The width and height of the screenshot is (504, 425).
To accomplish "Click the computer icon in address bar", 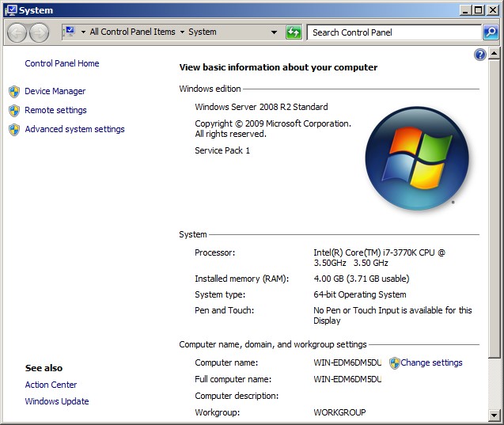I will pos(70,32).
